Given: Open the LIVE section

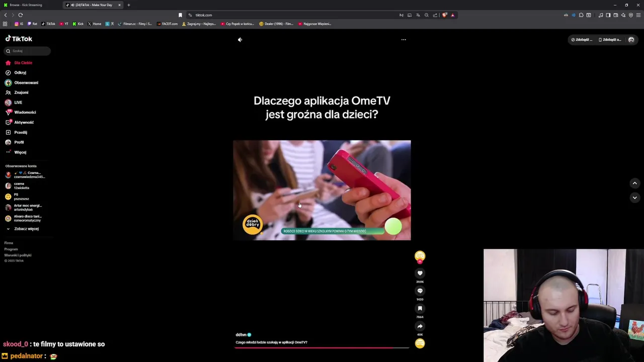Looking at the screenshot, I should 14,103.
